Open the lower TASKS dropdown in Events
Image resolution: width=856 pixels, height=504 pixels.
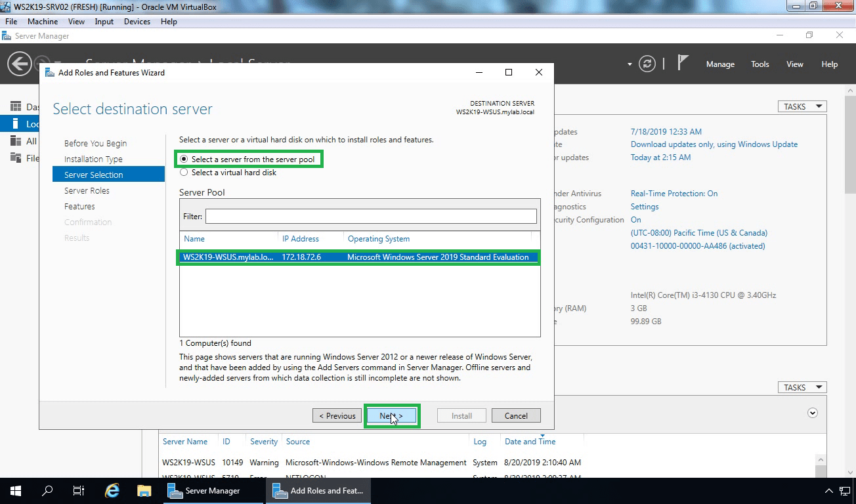pyautogui.click(x=802, y=387)
